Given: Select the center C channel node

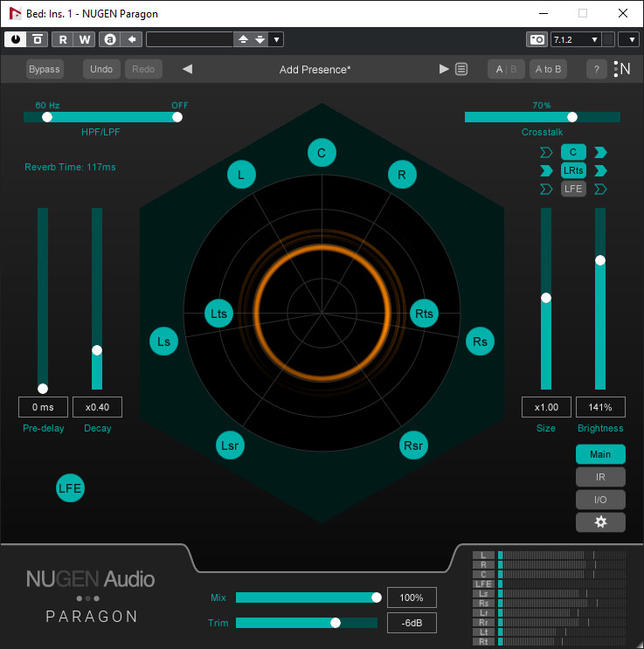Looking at the screenshot, I should pyautogui.click(x=322, y=153).
